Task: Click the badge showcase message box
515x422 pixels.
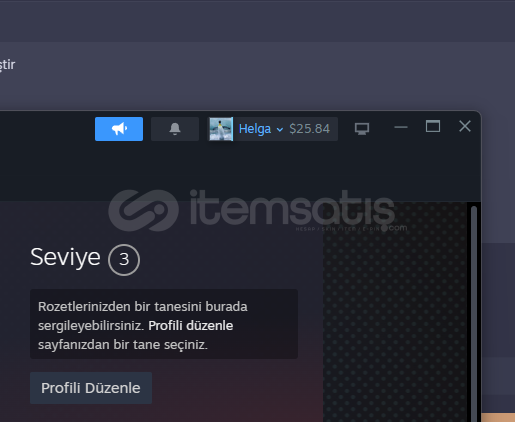Action: (x=164, y=324)
